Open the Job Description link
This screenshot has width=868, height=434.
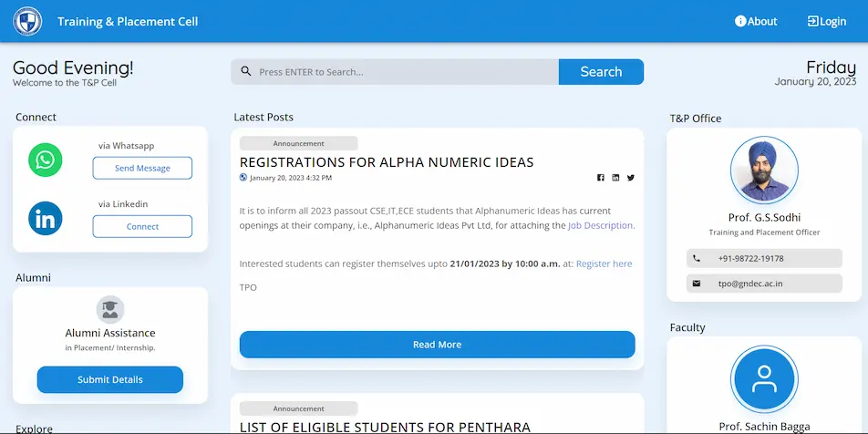[601, 225]
